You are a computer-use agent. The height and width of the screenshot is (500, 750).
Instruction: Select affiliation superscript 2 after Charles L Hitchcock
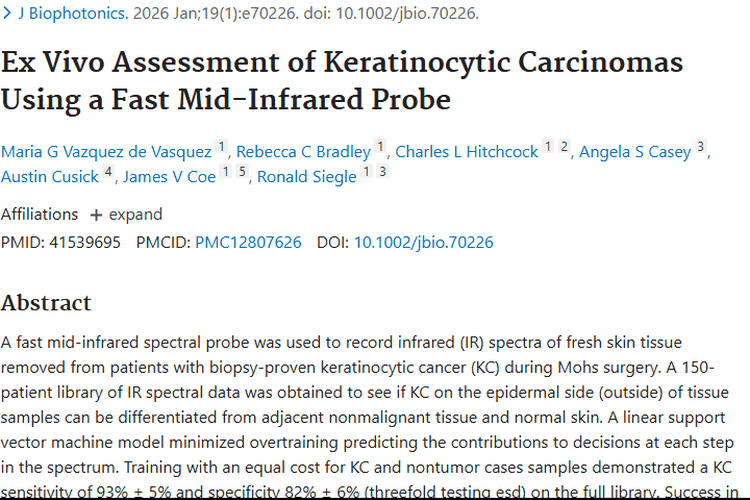point(564,148)
